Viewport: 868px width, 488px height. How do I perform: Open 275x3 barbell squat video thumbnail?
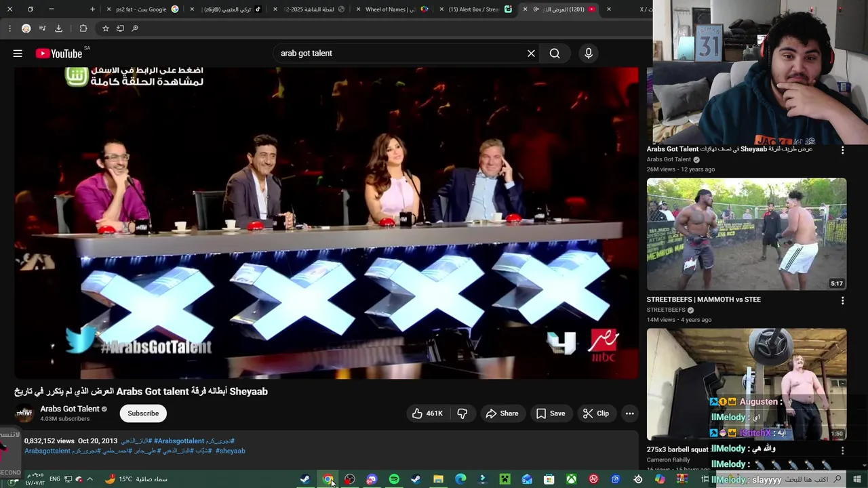[x=747, y=384]
